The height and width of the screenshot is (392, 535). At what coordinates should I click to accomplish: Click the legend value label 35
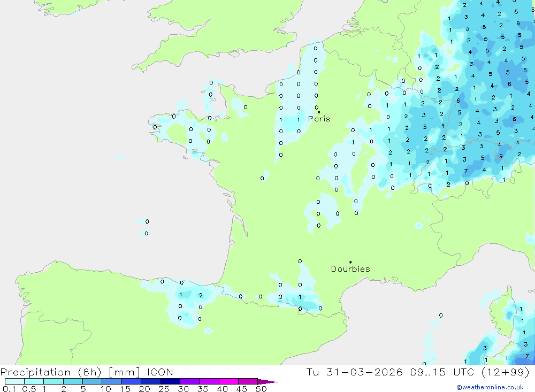203,389
